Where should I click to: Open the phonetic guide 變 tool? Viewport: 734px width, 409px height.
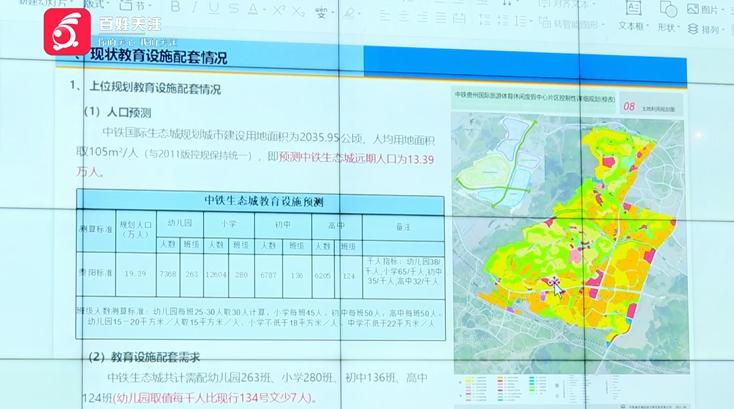tap(321, 12)
